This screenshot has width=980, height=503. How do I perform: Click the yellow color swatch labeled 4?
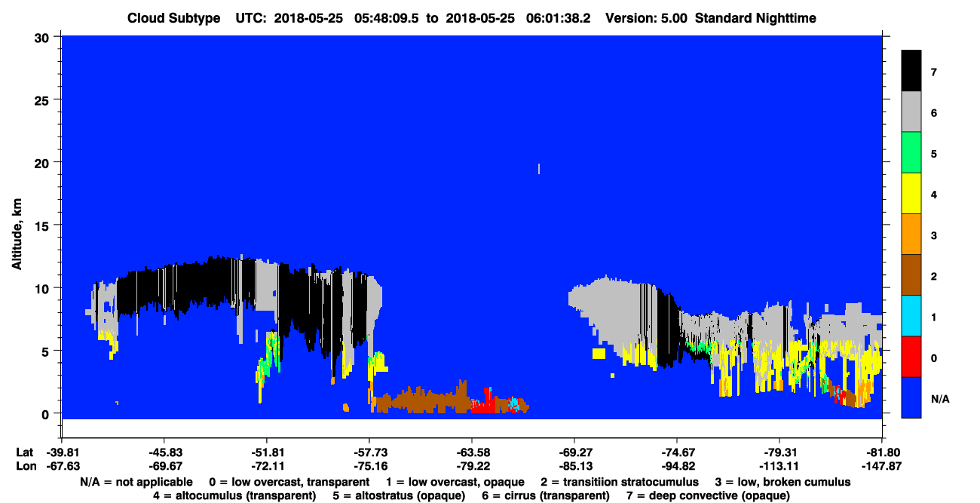click(x=911, y=193)
